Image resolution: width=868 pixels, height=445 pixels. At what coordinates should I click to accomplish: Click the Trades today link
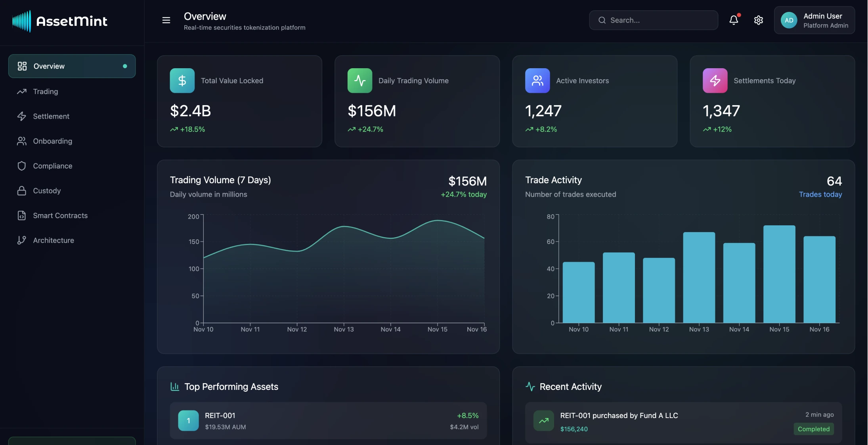(820, 194)
